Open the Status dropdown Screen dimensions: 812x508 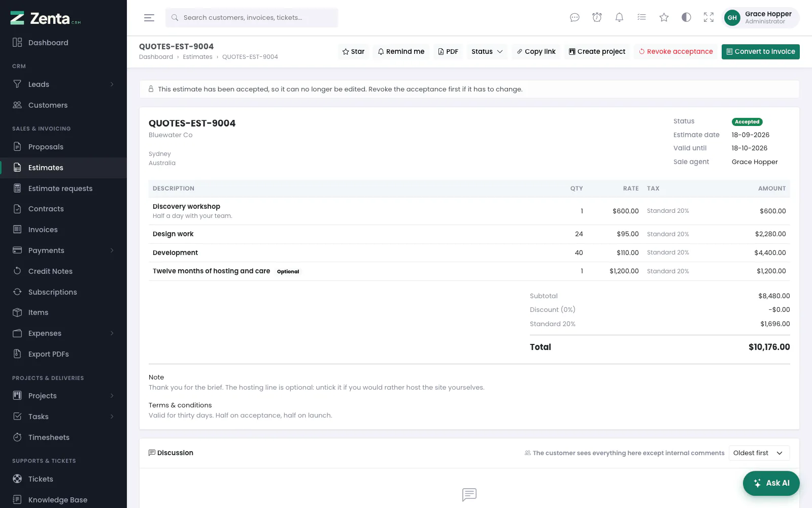487,52
